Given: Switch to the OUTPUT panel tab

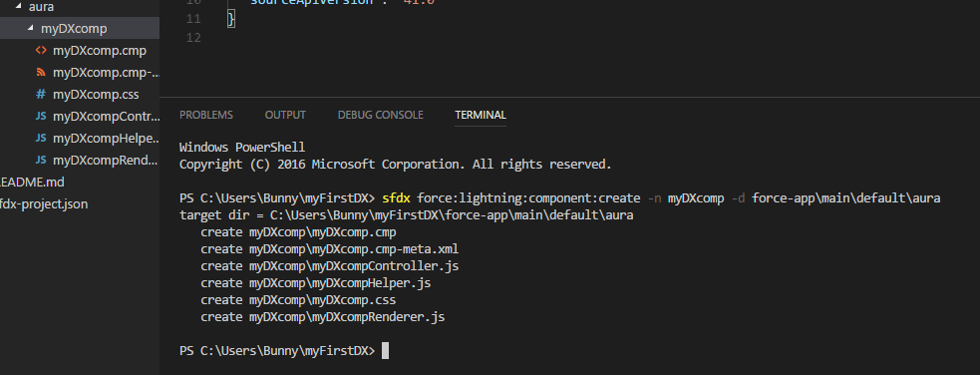Looking at the screenshot, I should [285, 115].
